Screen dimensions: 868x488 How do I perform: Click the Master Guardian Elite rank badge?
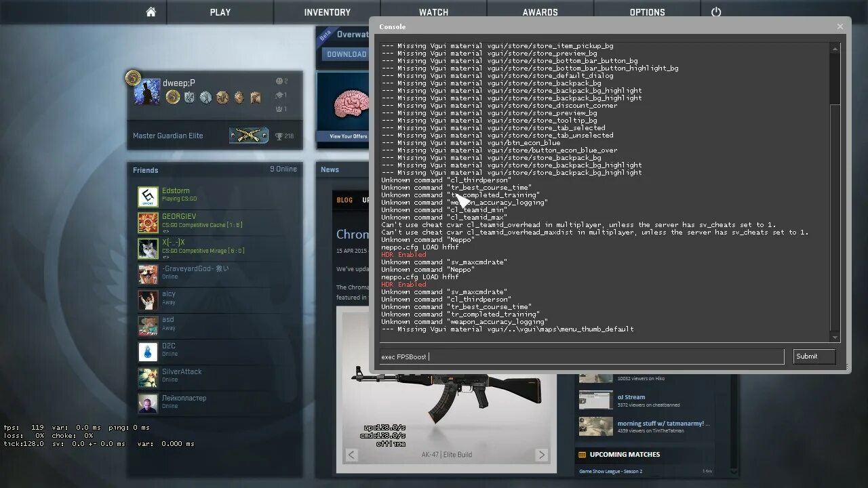pyautogui.click(x=248, y=136)
